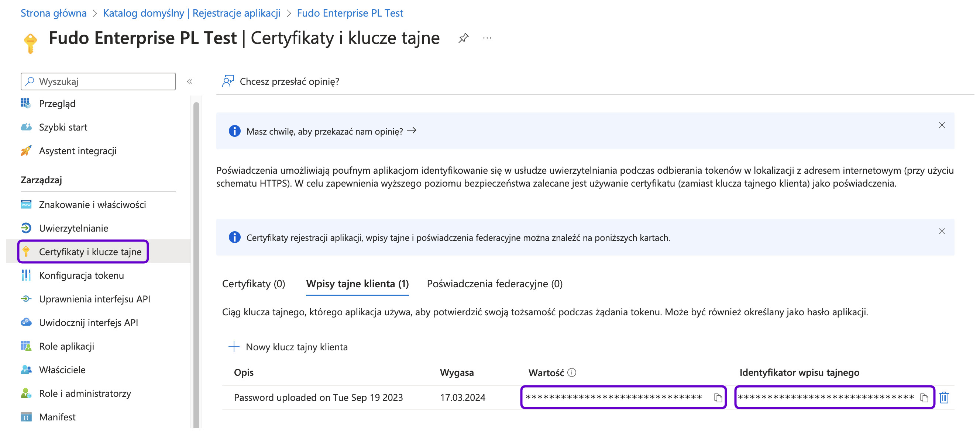This screenshot has width=980, height=437.
Task: Click the masked Wartość asterisks
Action: [613, 397]
